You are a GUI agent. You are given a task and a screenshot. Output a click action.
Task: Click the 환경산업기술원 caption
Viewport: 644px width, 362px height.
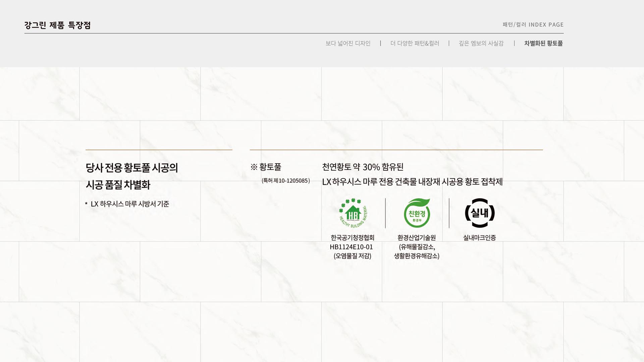[x=417, y=238]
